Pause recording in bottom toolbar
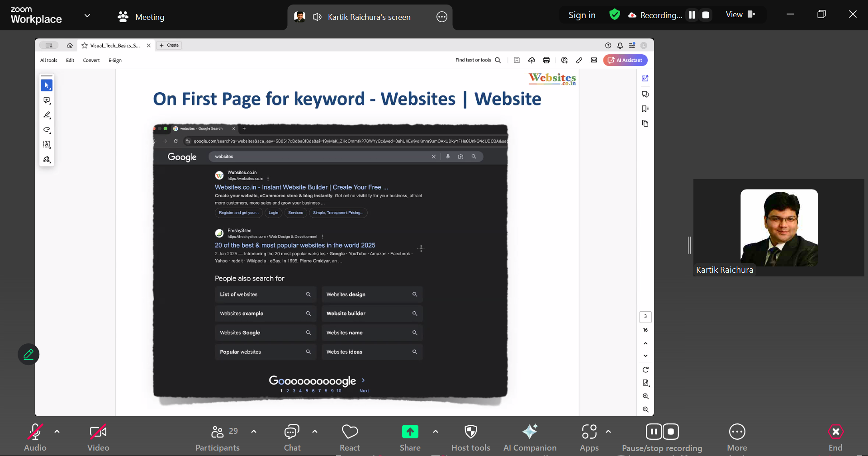868x456 pixels. (654, 432)
